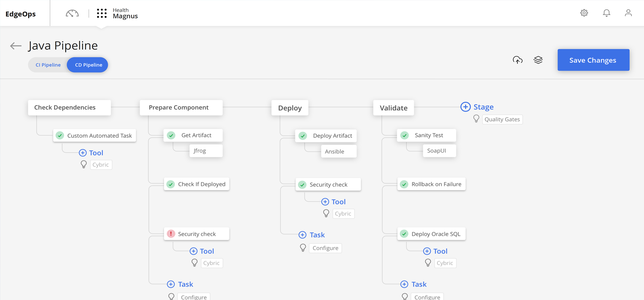Click green check on Check If Deployed
The width and height of the screenshot is (644, 300).
pos(171,184)
